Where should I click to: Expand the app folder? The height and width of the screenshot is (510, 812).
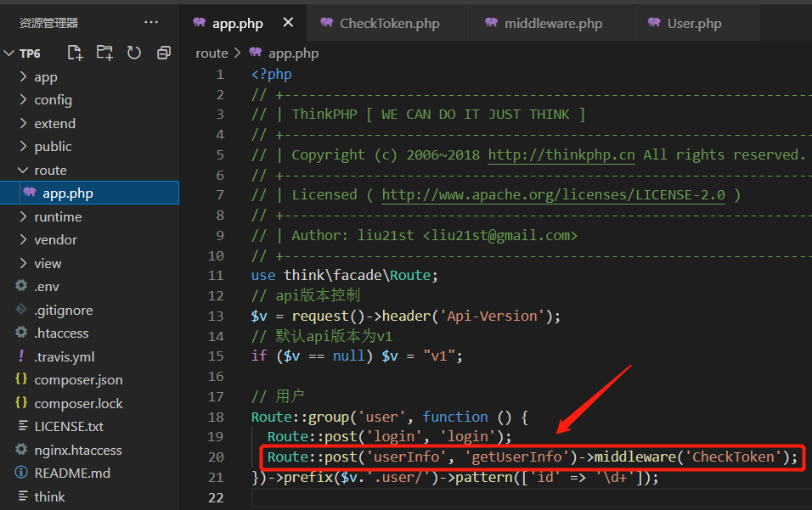point(46,76)
